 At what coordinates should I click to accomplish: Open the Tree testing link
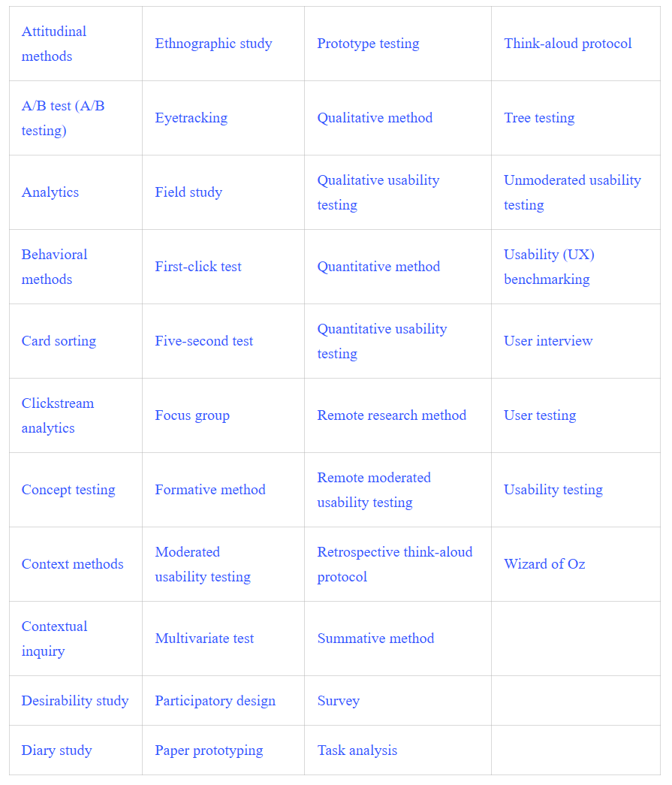tap(539, 118)
